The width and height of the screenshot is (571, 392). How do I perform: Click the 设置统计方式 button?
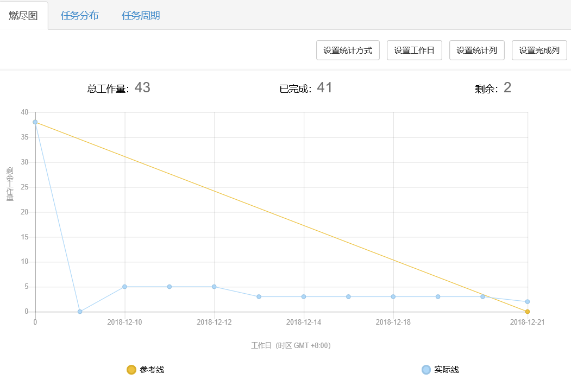click(348, 50)
